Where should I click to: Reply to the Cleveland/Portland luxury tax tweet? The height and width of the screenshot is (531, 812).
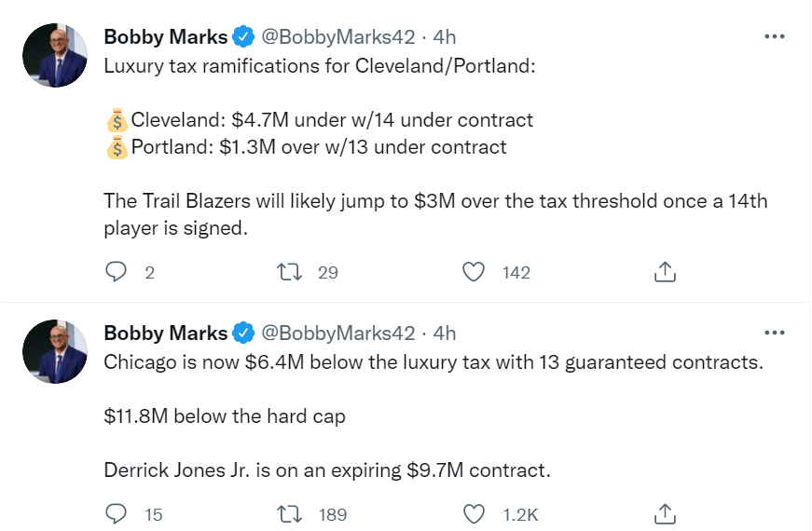(117, 272)
